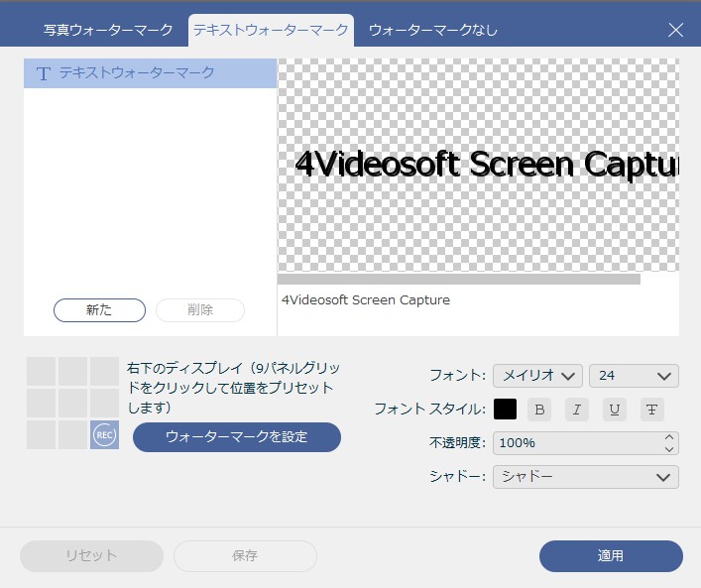701x588 pixels.
Task: Click ウォーターマークを設定 button
Action: pos(237,437)
